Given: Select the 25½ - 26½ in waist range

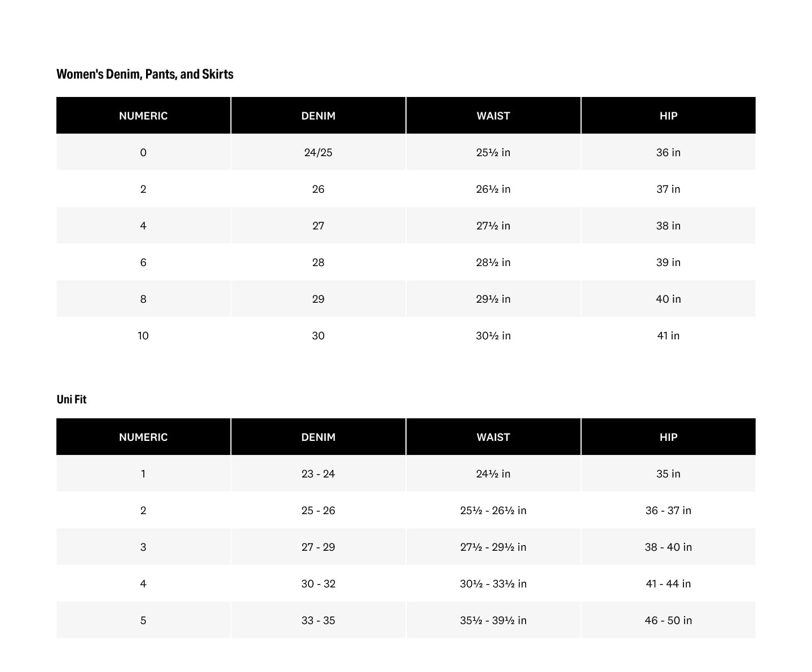Looking at the screenshot, I should click(x=493, y=510).
